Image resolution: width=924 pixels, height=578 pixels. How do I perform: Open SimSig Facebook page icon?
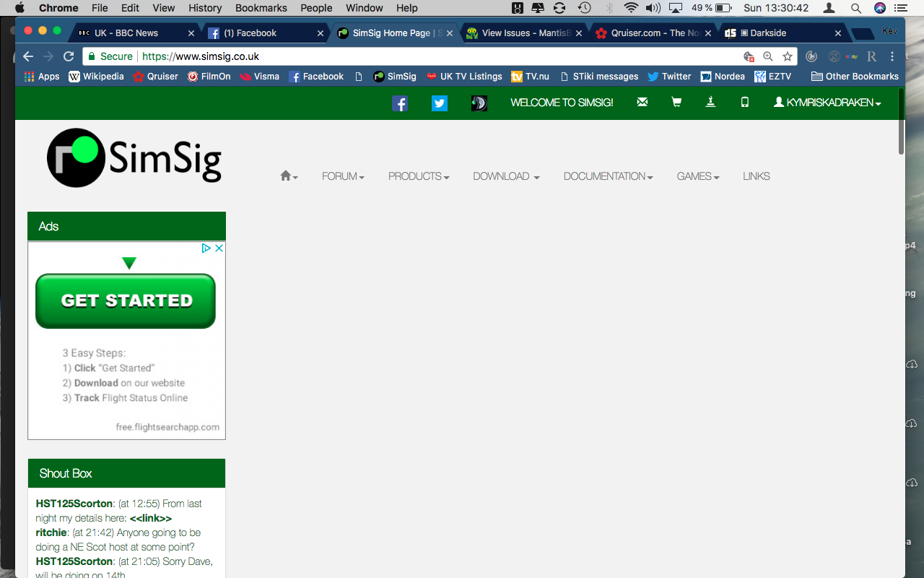(x=400, y=103)
